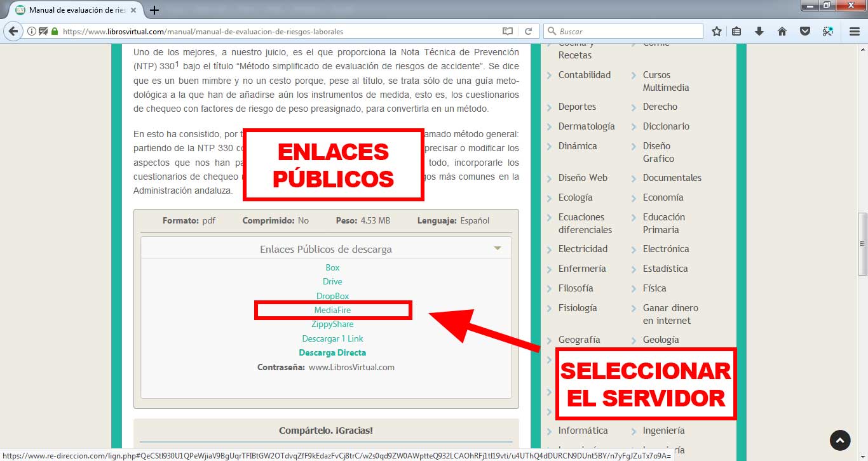Open the Box download link
Screen dimensions: 868x461
coord(332,267)
